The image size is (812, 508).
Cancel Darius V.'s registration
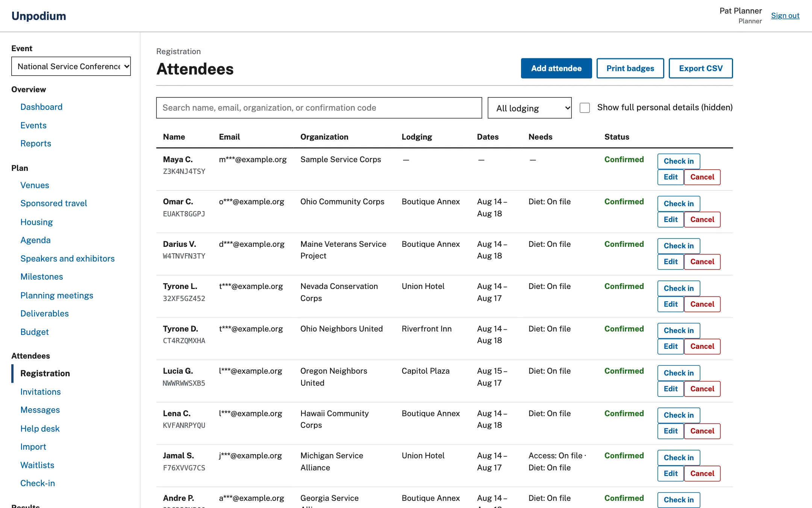702,262
